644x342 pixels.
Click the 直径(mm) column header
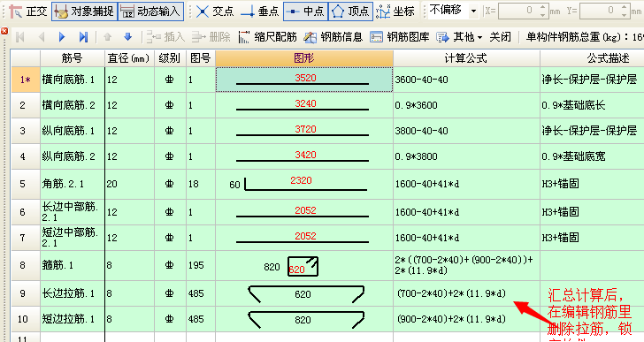pyautogui.click(x=129, y=58)
